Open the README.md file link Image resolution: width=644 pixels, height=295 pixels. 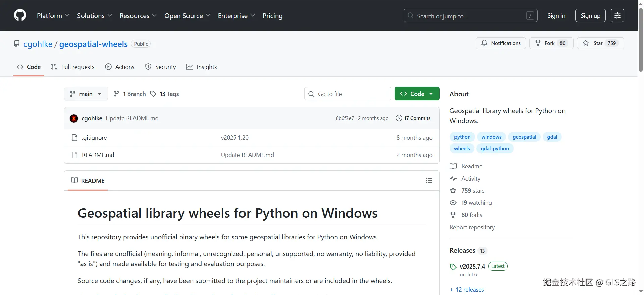pyautogui.click(x=98, y=155)
